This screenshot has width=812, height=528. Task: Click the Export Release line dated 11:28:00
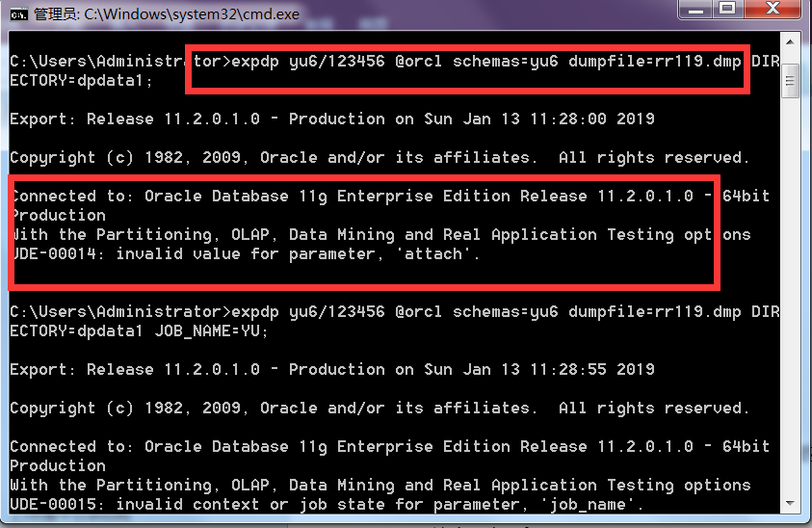click(x=332, y=119)
